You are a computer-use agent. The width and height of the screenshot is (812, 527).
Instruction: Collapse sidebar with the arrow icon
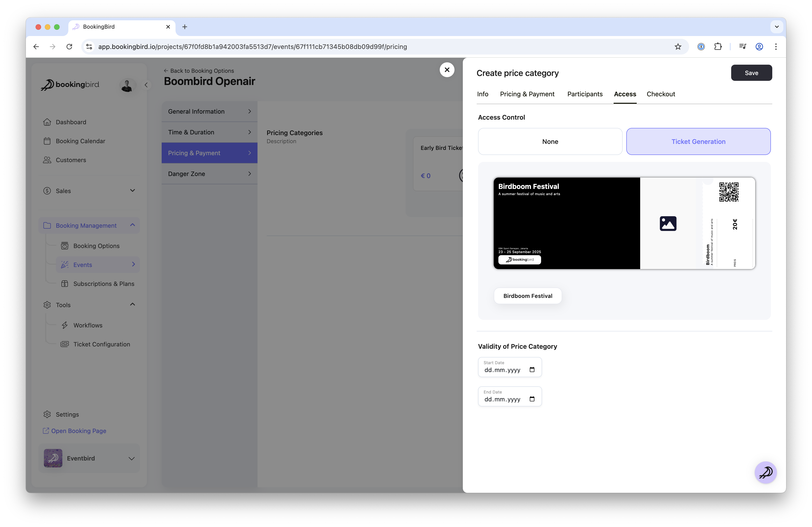[x=146, y=85]
